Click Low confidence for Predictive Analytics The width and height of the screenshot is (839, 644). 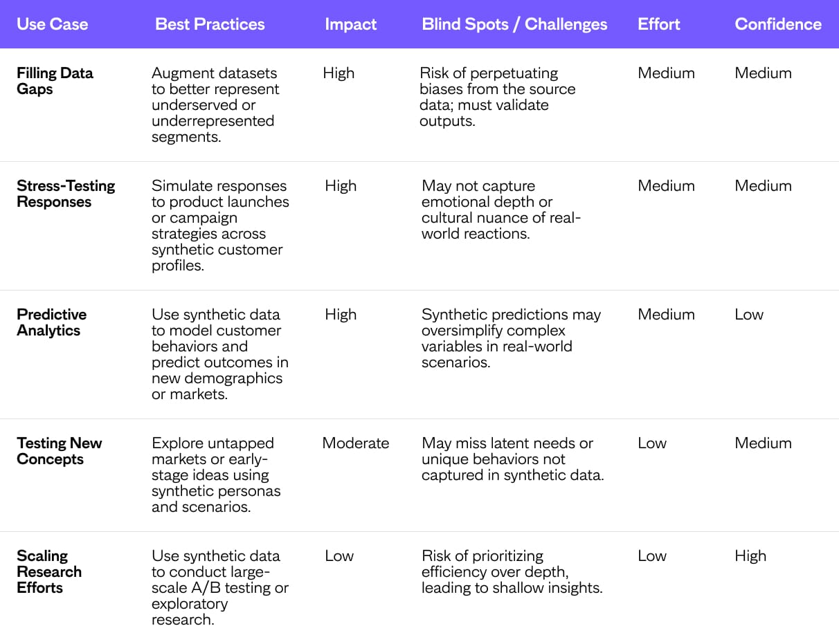coord(749,315)
